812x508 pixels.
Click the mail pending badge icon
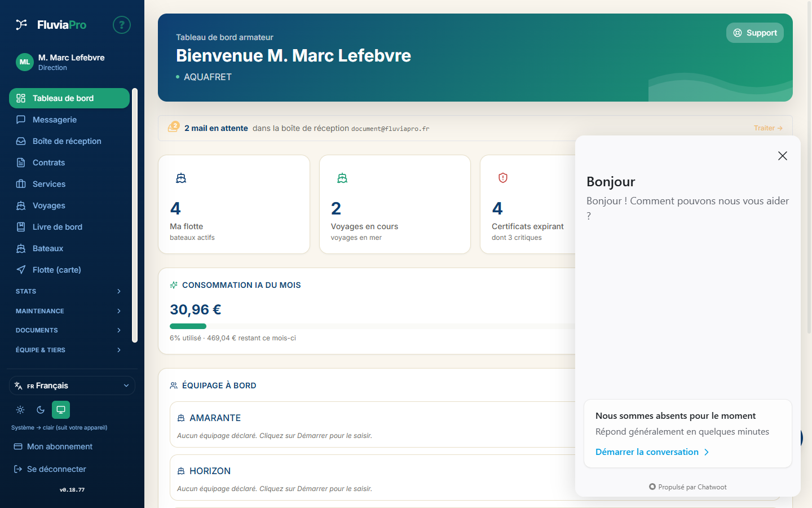click(174, 127)
